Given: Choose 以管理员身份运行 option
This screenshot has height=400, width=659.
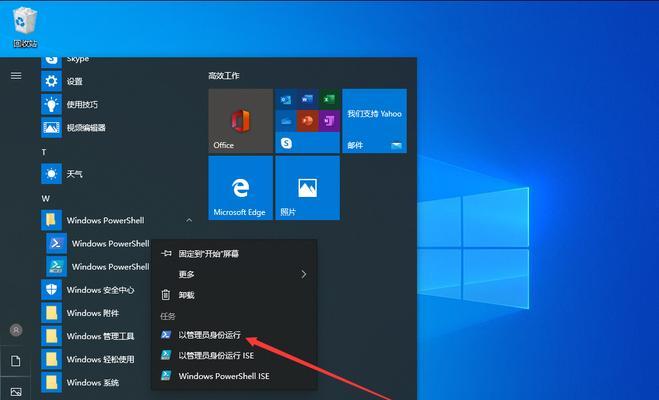Looking at the screenshot, I should coord(234,335).
